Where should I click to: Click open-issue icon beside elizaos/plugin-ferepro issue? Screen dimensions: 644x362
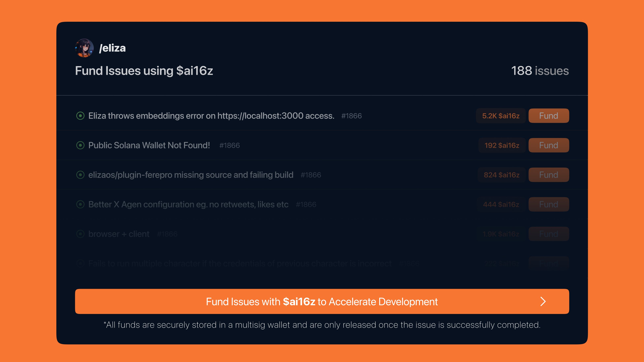pyautogui.click(x=80, y=175)
